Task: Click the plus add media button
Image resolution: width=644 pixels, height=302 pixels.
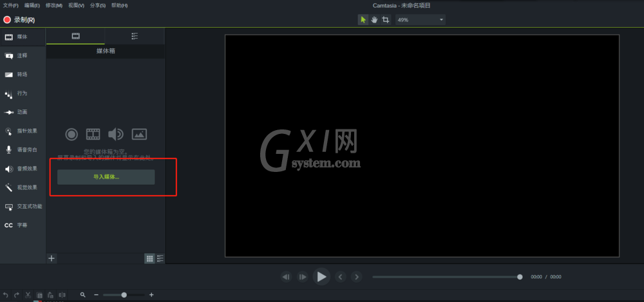Action: 52,258
